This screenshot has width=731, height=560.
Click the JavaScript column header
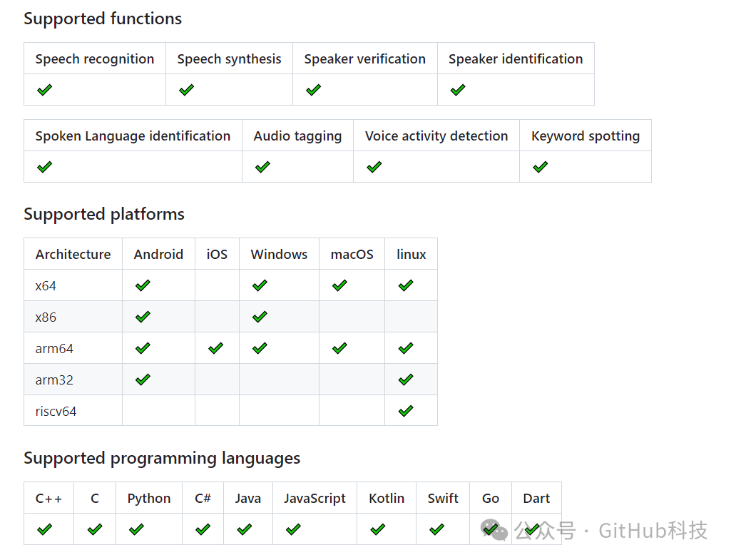tap(315, 498)
